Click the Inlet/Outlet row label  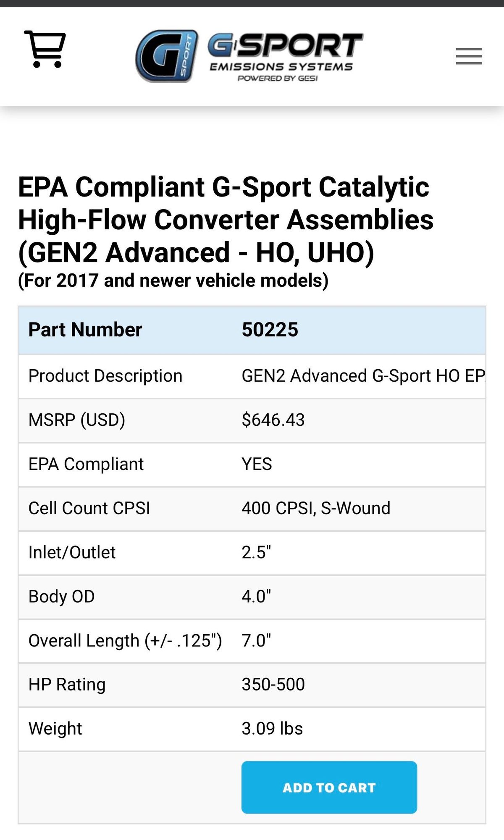(72, 552)
